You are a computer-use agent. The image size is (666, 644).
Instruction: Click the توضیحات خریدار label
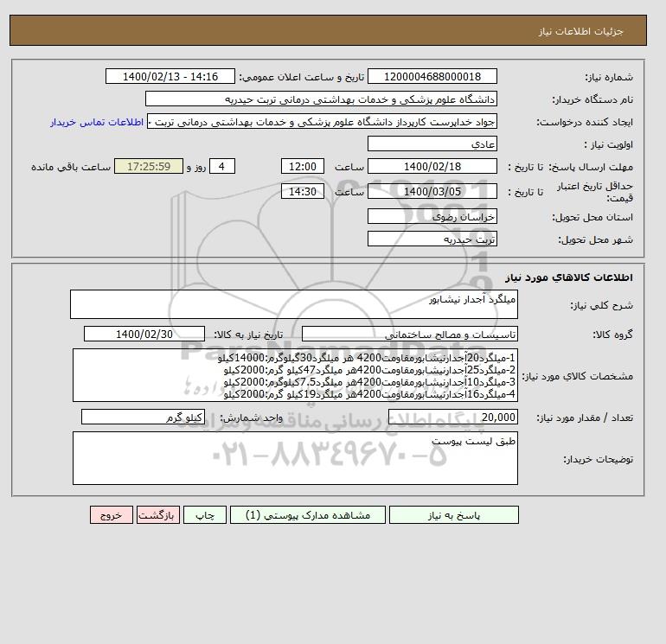click(x=598, y=459)
